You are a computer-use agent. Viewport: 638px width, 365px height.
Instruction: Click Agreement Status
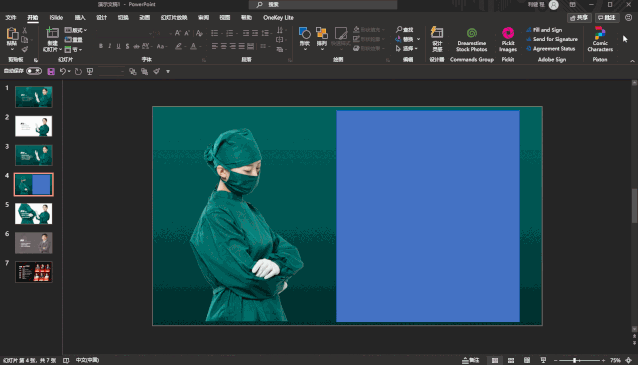(551, 48)
